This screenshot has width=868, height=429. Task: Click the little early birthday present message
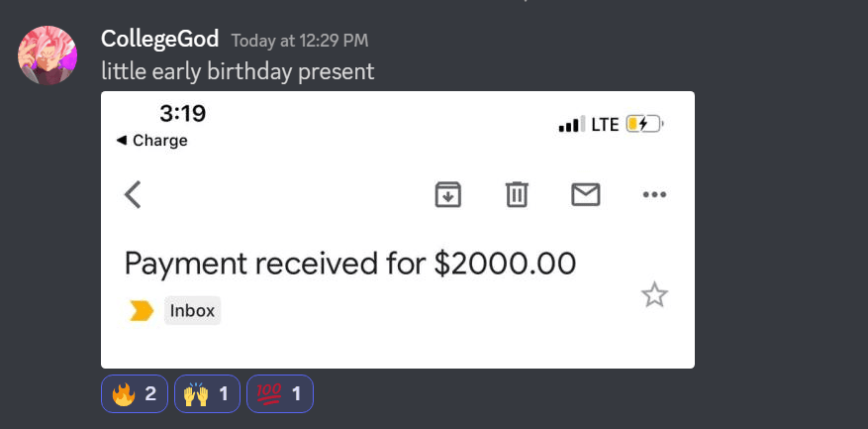click(x=238, y=71)
